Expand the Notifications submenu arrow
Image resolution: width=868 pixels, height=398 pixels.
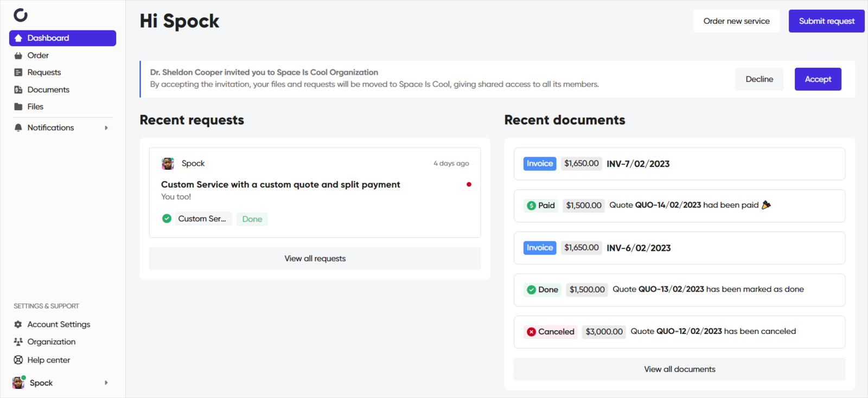[x=106, y=128]
